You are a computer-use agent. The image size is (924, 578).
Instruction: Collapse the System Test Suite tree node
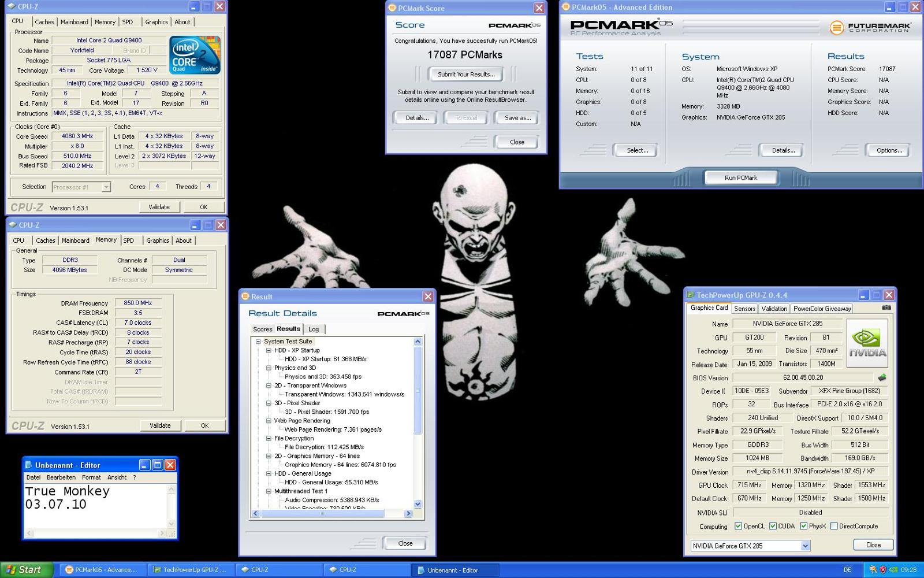(x=258, y=342)
